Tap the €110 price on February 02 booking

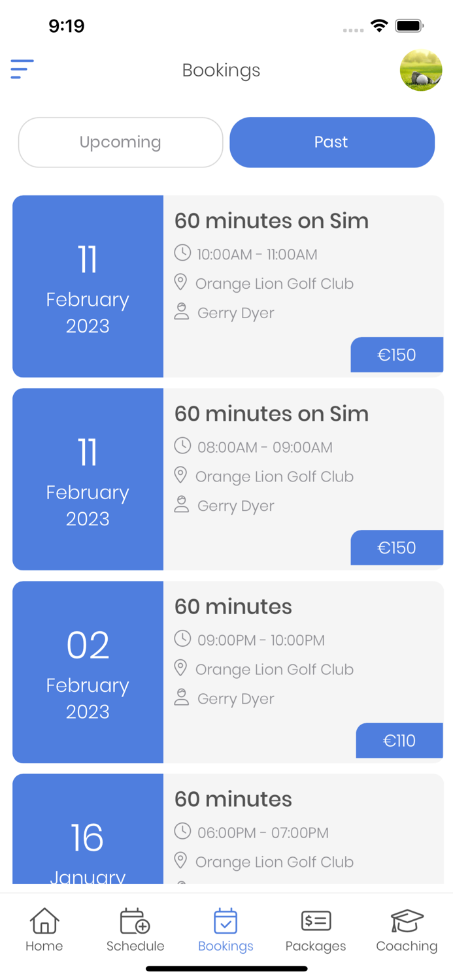click(399, 741)
